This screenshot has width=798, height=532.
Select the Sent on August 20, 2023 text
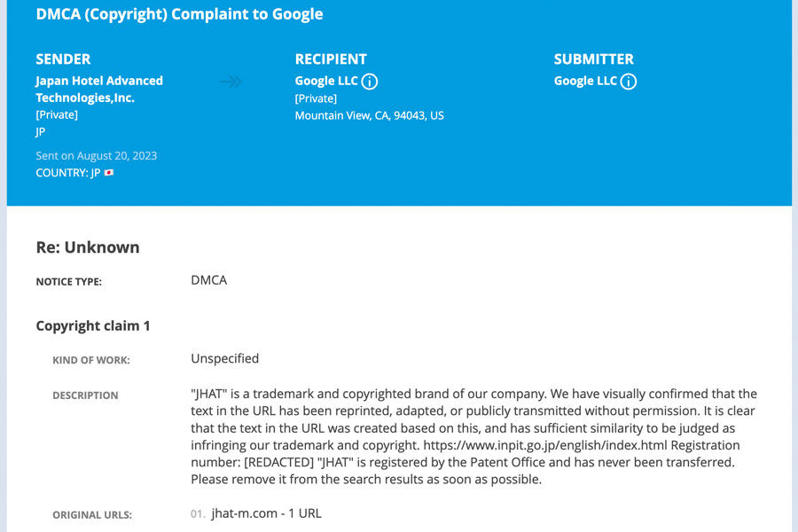tap(96, 156)
